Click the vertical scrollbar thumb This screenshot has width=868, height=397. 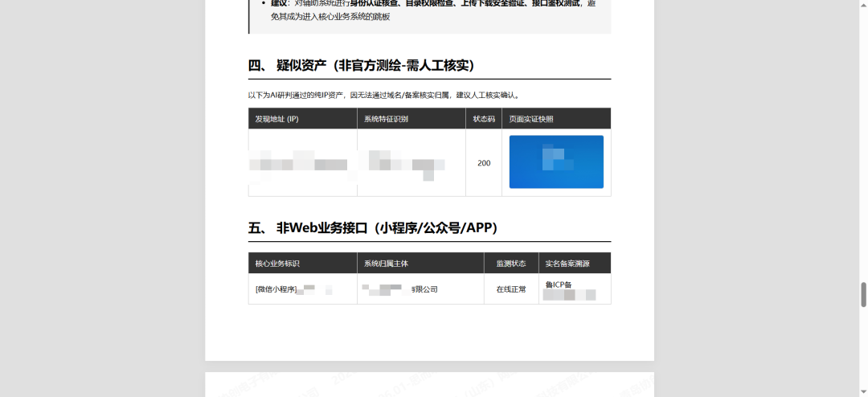click(x=863, y=294)
